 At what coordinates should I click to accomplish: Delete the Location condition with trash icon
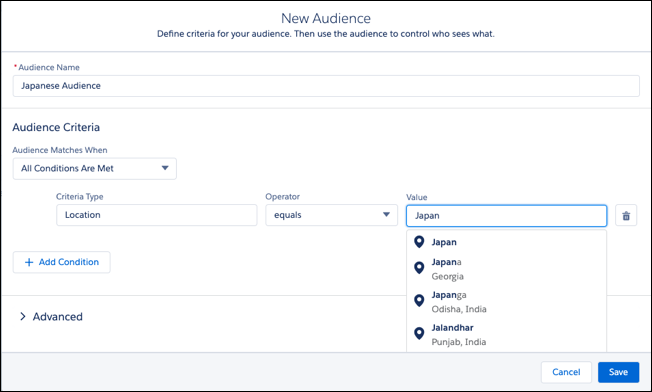tap(626, 215)
